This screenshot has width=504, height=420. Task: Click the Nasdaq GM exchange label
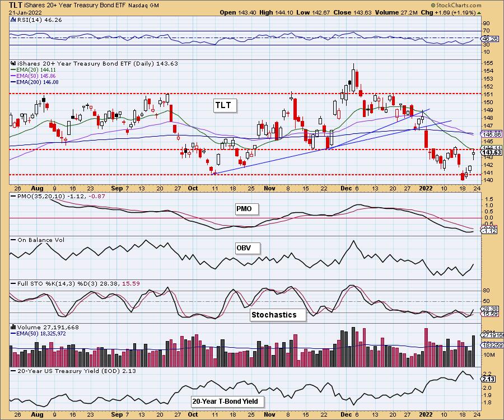144,6
